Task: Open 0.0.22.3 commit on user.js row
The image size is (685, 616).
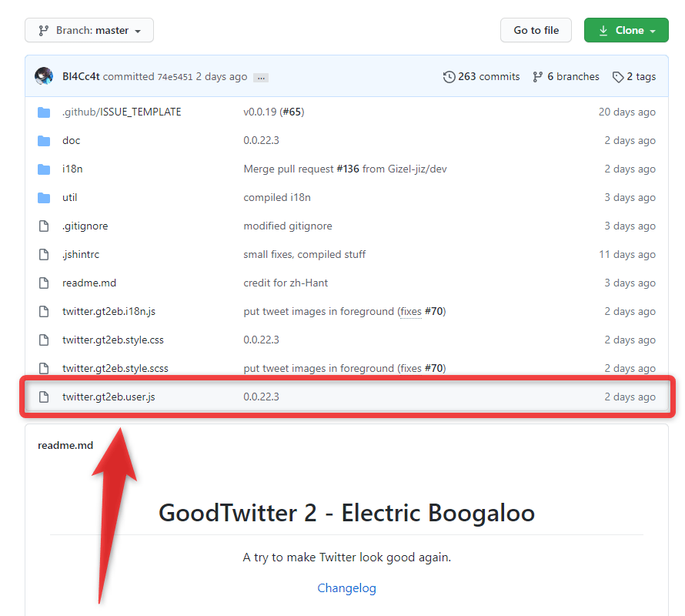Action: (261, 397)
